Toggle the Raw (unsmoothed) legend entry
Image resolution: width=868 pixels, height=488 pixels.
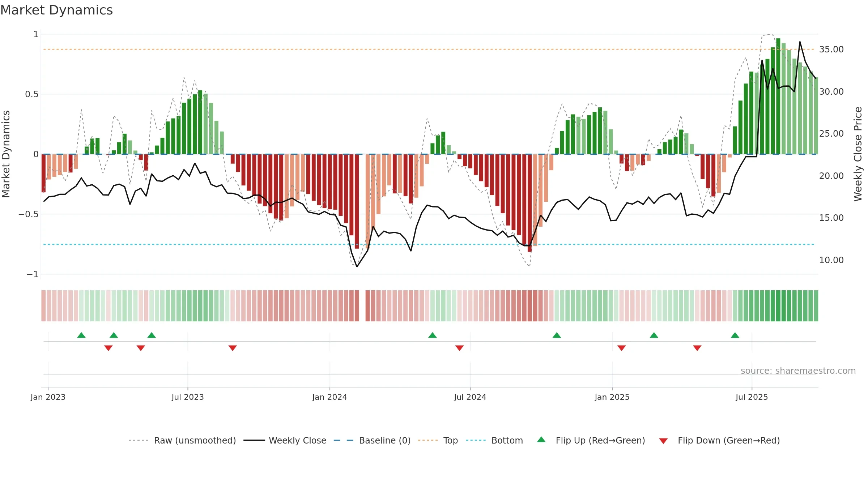[x=182, y=440]
